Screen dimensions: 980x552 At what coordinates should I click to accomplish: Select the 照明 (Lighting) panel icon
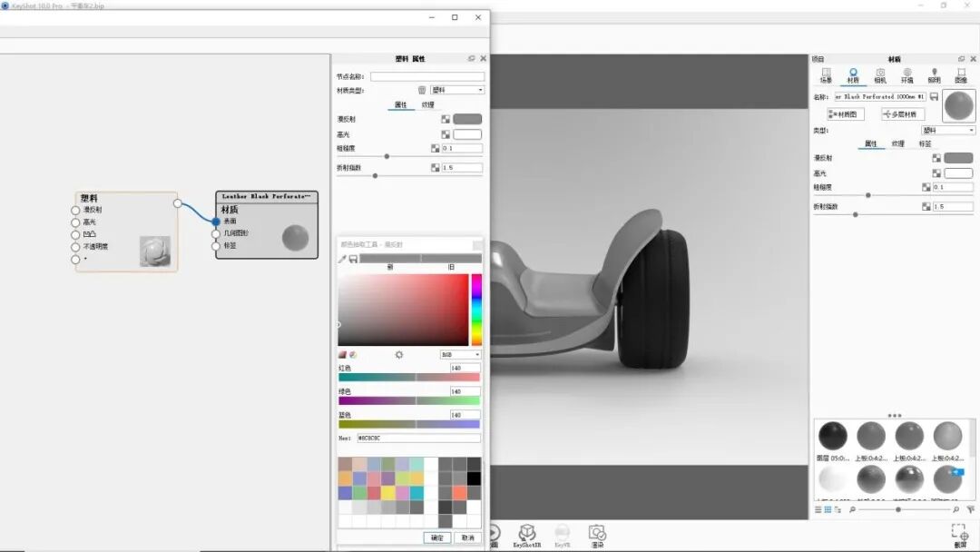(x=934, y=74)
